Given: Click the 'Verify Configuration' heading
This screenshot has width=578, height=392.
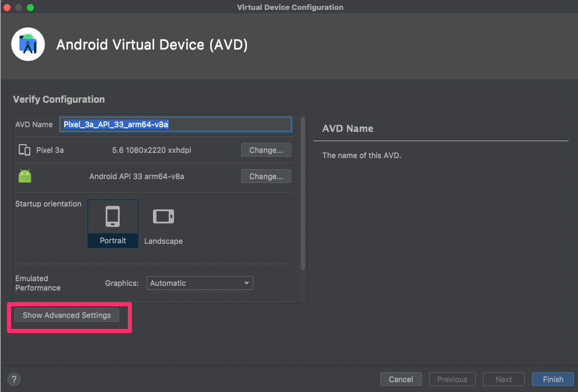Looking at the screenshot, I should 59,100.
